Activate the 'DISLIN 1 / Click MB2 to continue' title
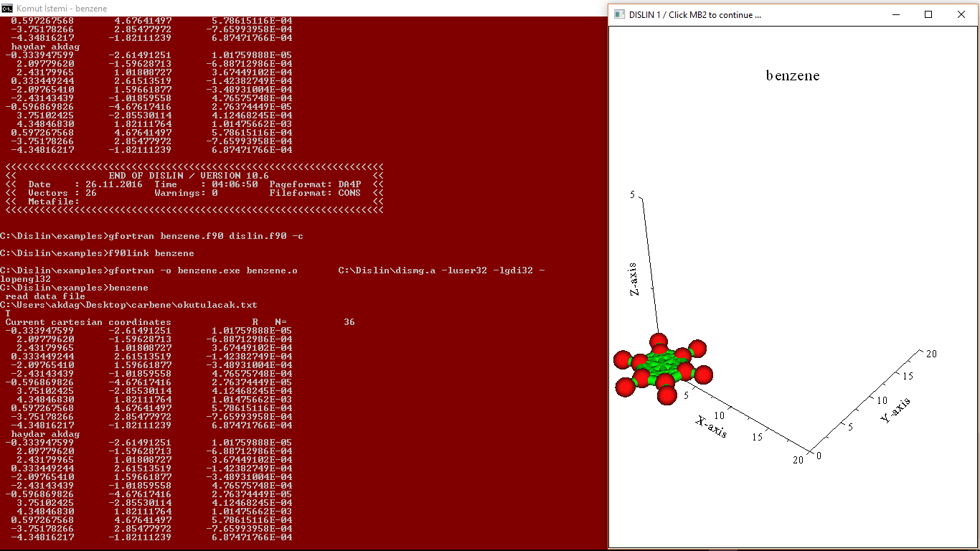This screenshot has height=551, width=980. (695, 15)
